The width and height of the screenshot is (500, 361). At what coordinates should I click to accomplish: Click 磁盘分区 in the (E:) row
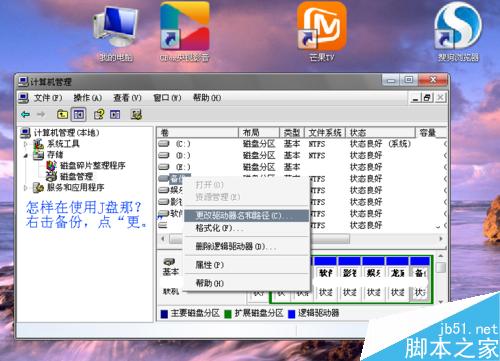click(259, 167)
